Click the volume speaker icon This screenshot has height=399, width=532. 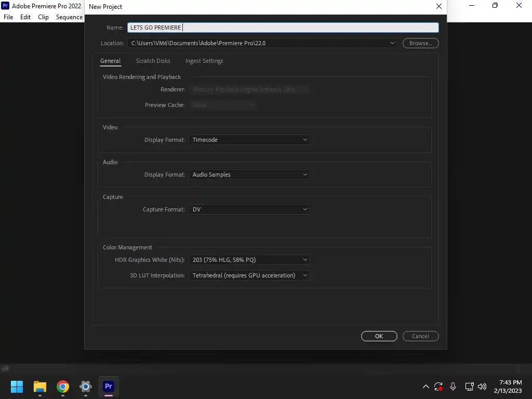pos(482,387)
